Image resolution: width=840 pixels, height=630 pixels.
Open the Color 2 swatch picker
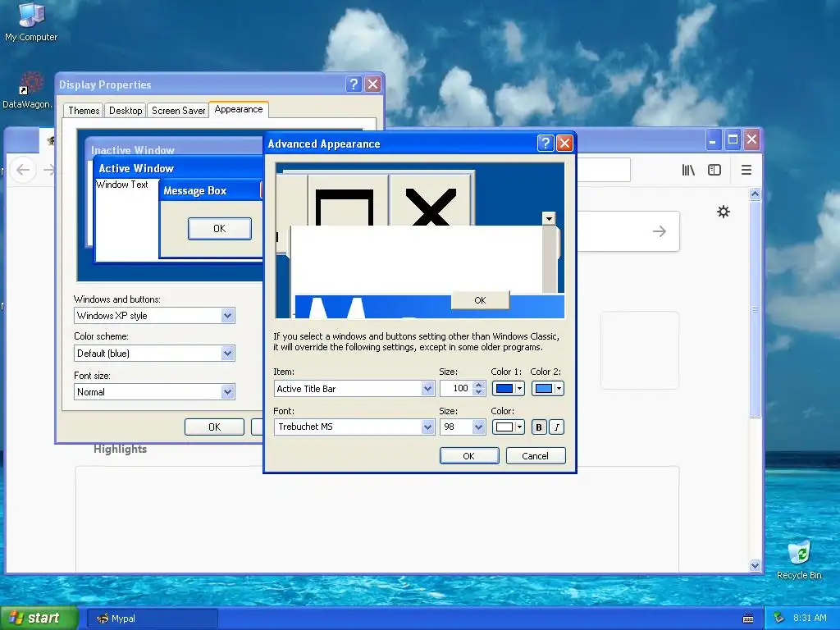coord(547,388)
